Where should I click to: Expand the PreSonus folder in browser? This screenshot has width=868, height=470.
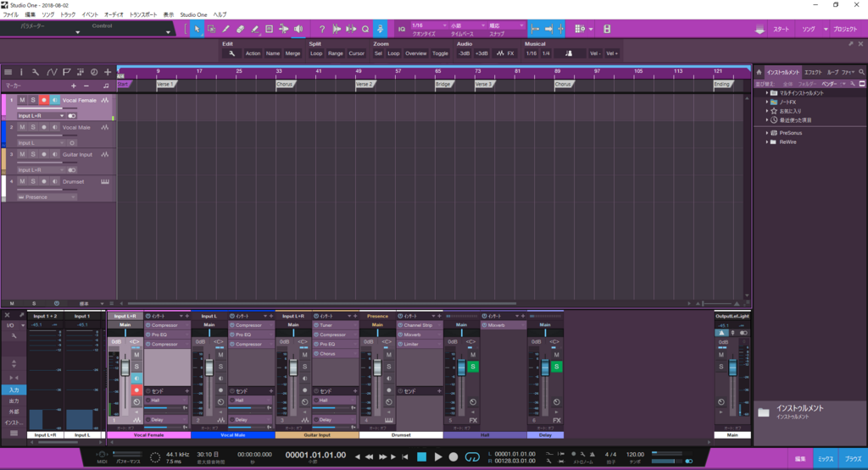[x=766, y=133]
